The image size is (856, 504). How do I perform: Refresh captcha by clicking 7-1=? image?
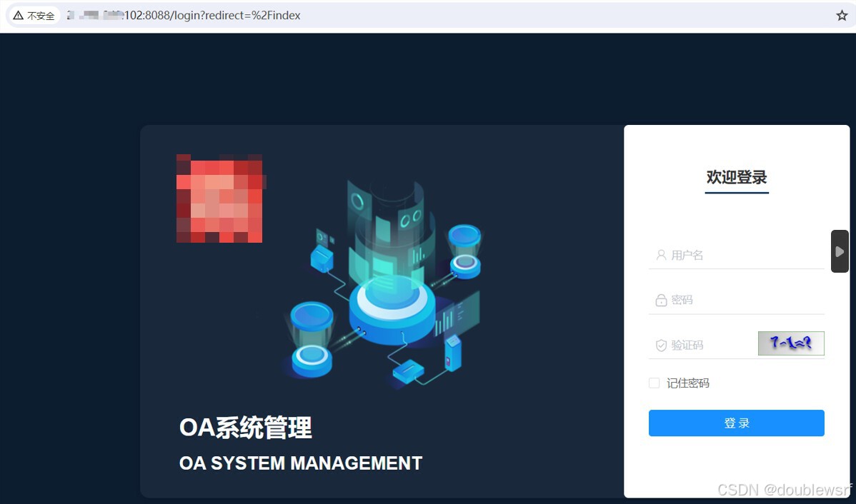791,343
